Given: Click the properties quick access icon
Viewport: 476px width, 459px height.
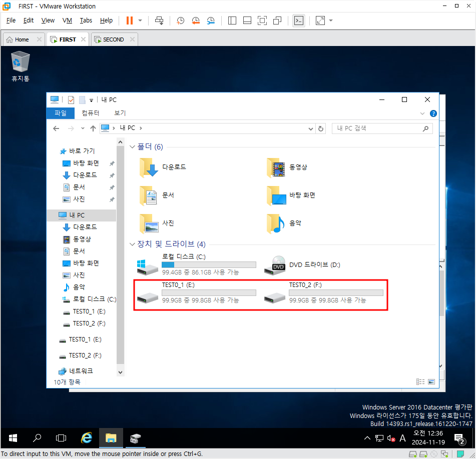Looking at the screenshot, I should coord(71,99).
